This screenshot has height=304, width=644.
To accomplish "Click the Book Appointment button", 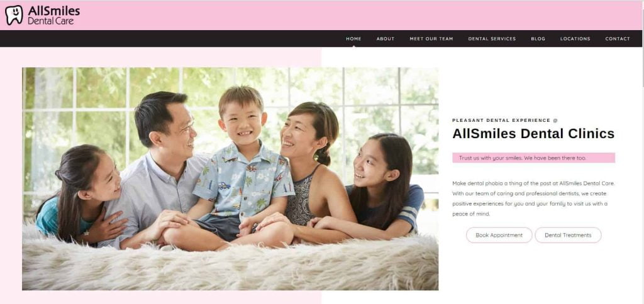I will pos(499,235).
